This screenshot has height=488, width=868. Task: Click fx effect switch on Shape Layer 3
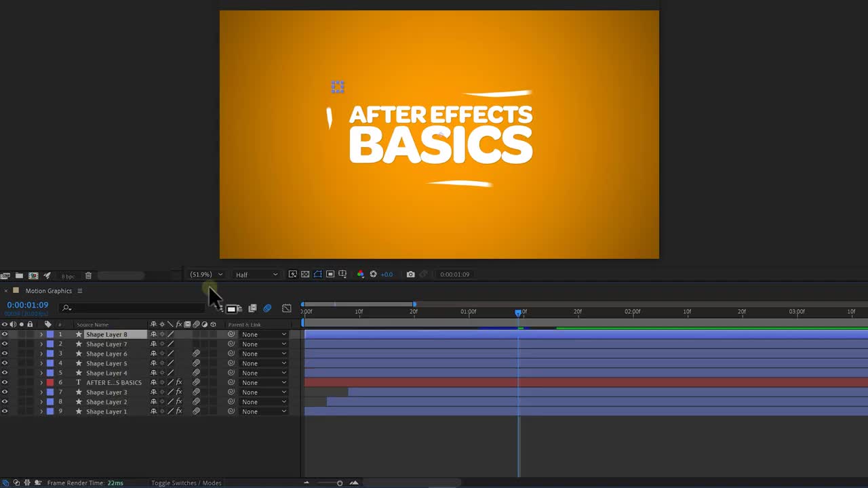coord(179,392)
